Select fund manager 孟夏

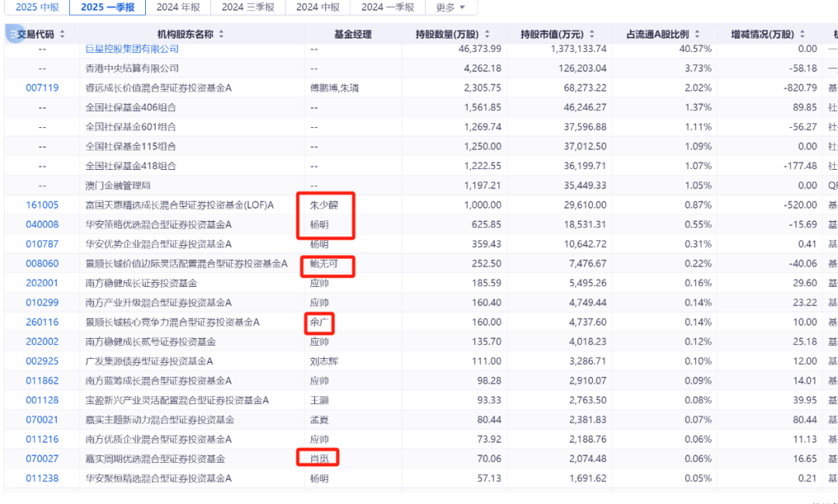319,419
